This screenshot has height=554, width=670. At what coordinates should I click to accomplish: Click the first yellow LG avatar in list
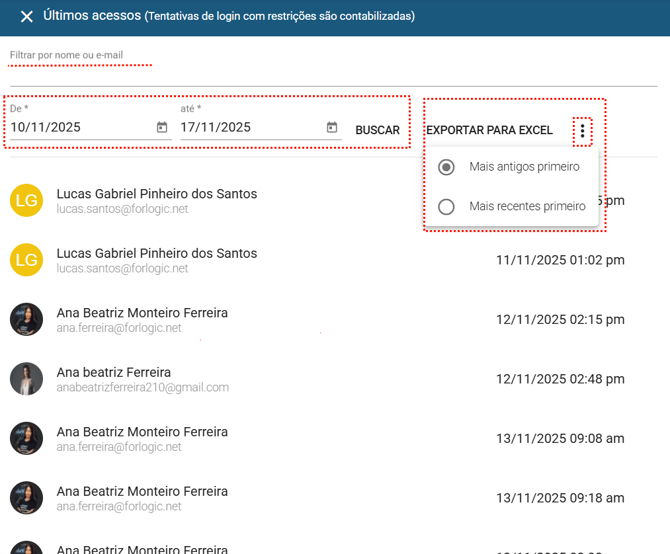click(27, 200)
